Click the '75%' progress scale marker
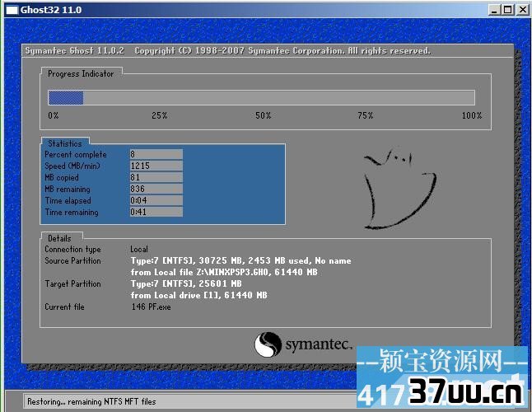 366,115
